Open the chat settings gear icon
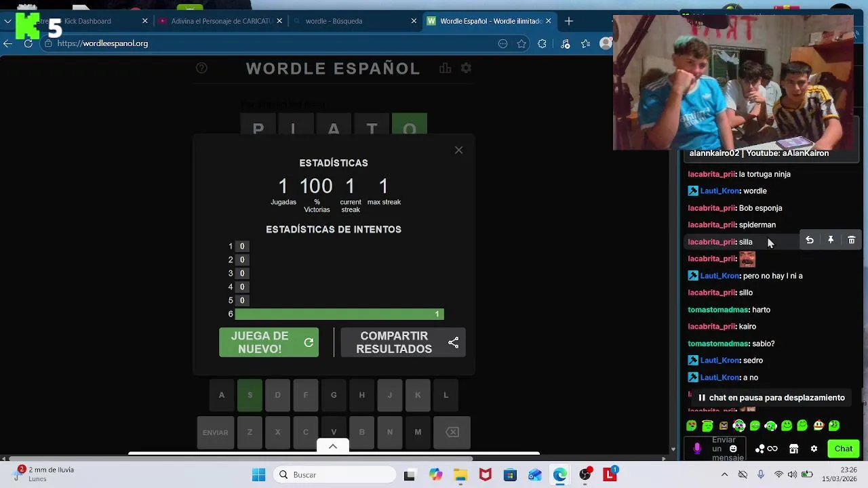This screenshot has width=868, height=488. [814, 449]
